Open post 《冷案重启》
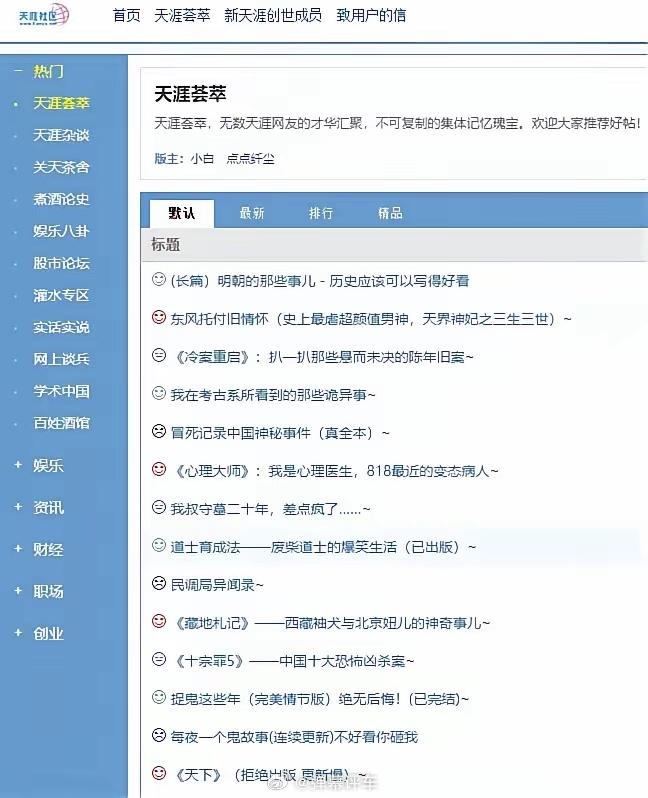 [323, 357]
